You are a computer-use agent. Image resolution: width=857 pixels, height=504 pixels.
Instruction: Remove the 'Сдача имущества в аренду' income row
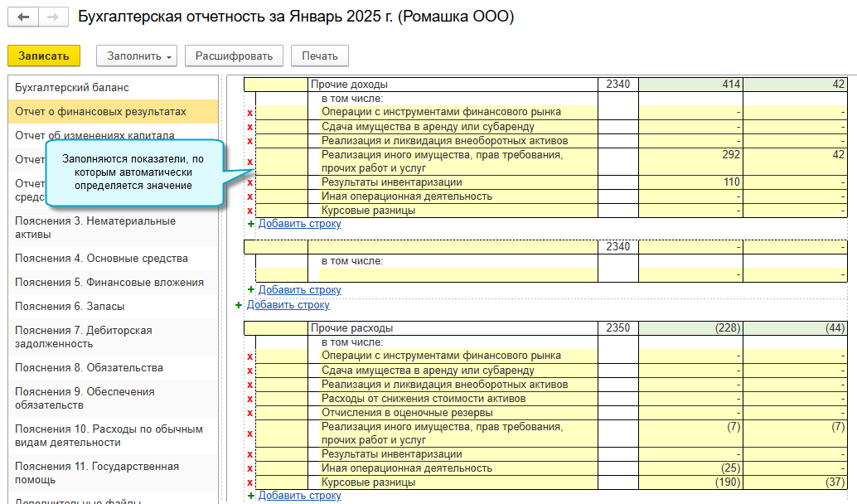(x=249, y=127)
